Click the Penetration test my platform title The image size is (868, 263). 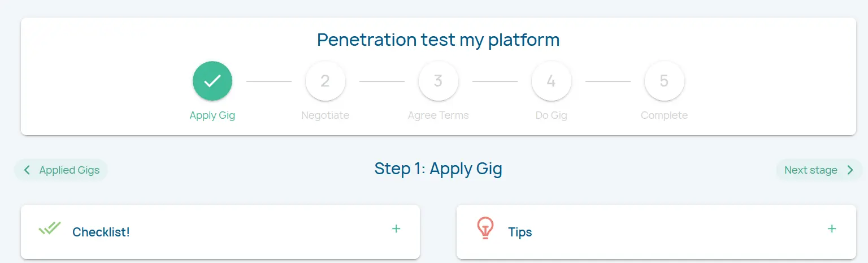pos(439,40)
